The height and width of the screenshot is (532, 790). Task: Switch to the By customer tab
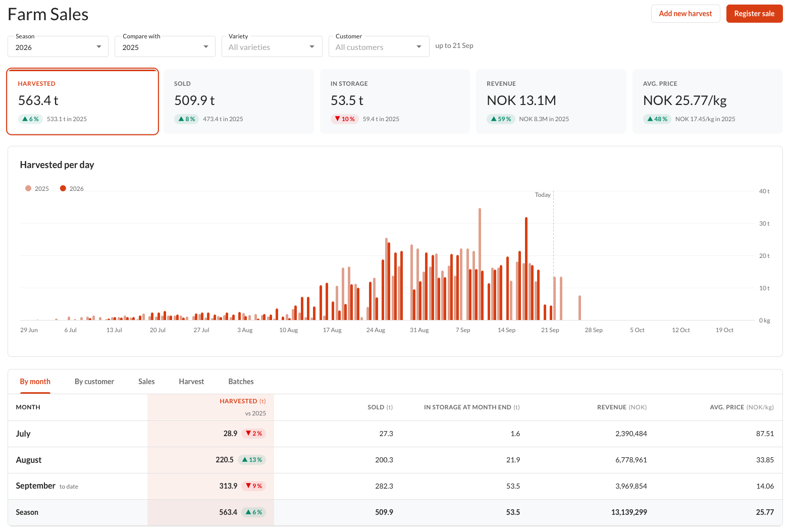pyautogui.click(x=94, y=382)
